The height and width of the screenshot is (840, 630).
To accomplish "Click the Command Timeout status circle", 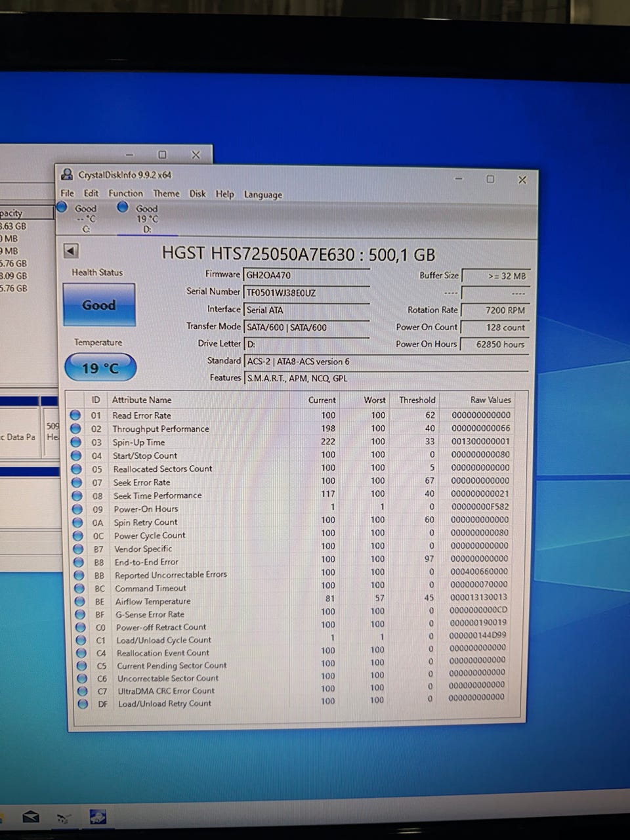I will tap(79, 589).
